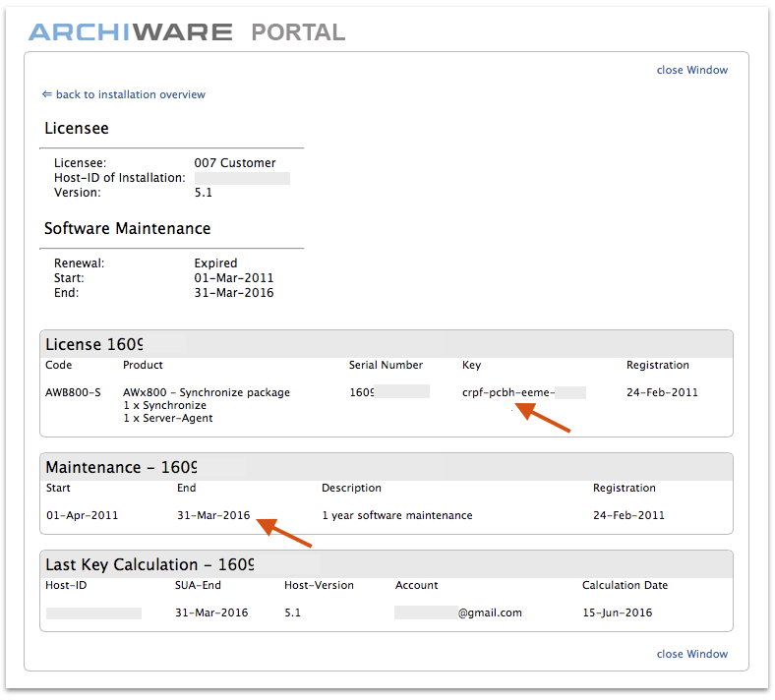Click the calculation date '15-Jun-2016'
This screenshot has height=700, width=775.
(618, 613)
